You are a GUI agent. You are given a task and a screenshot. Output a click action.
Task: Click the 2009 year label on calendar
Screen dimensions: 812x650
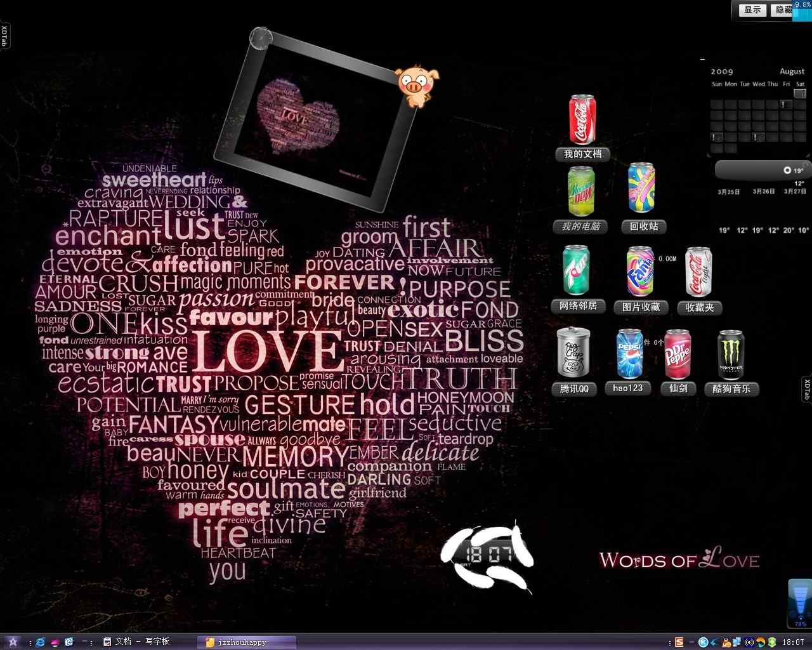[722, 72]
